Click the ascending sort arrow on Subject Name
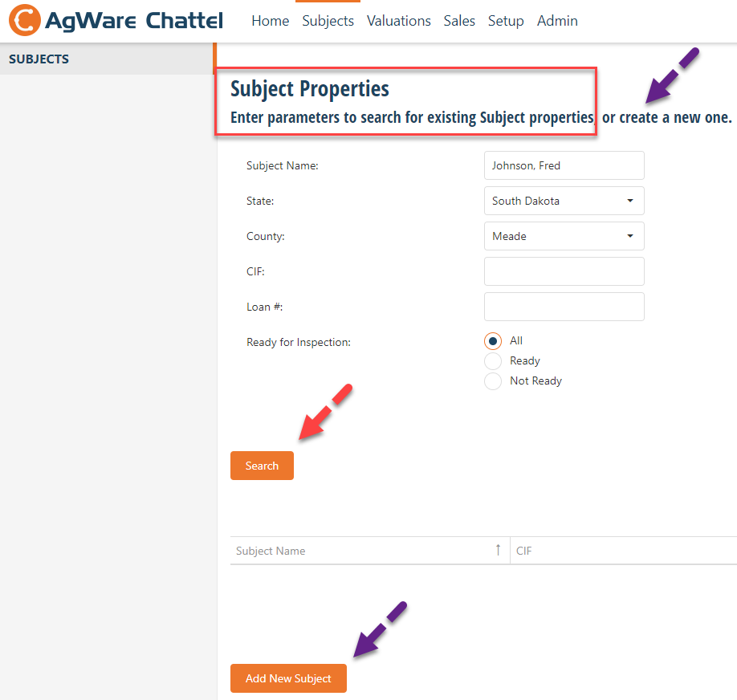The height and width of the screenshot is (700, 737). point(498,550)
